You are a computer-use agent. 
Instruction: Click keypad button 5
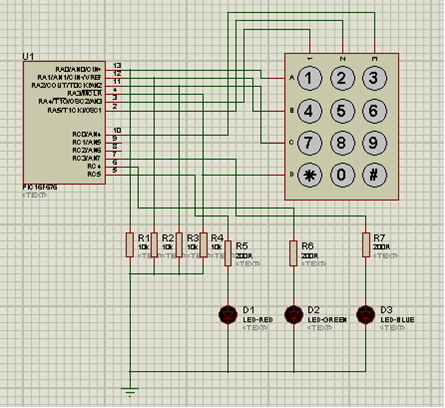coord(342,111)
